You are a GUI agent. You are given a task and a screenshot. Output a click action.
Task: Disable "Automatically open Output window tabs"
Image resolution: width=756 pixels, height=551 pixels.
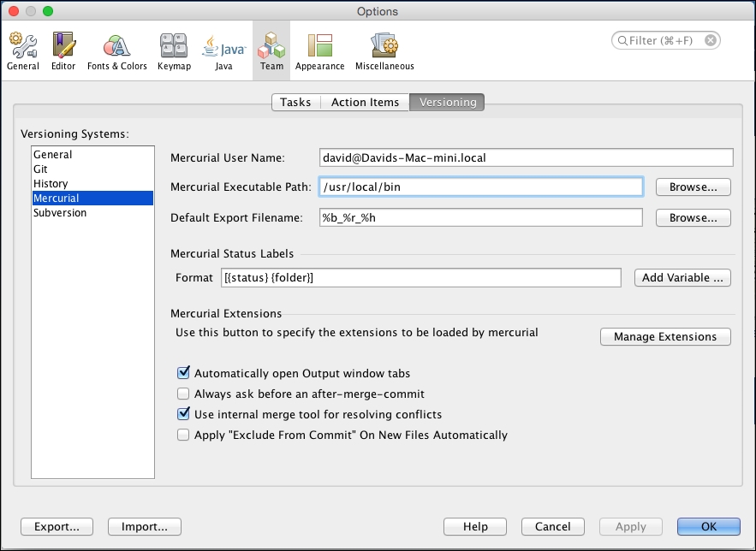pos(183,373)
